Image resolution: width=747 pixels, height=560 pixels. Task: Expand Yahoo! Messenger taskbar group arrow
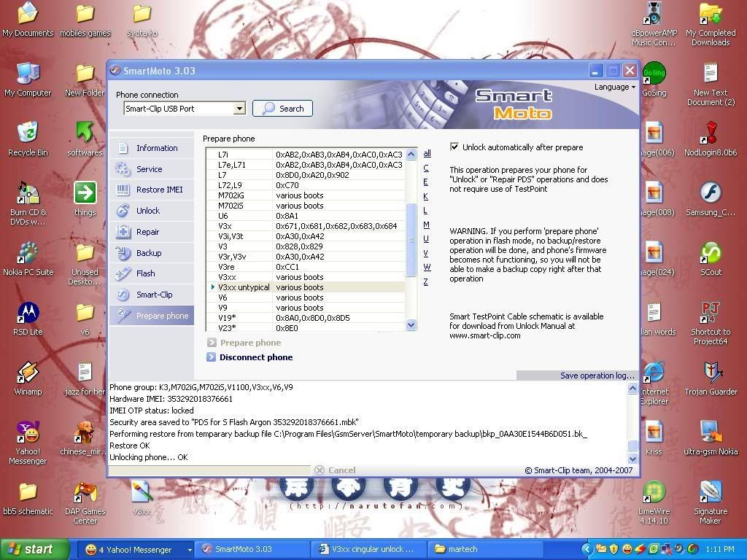190,550
